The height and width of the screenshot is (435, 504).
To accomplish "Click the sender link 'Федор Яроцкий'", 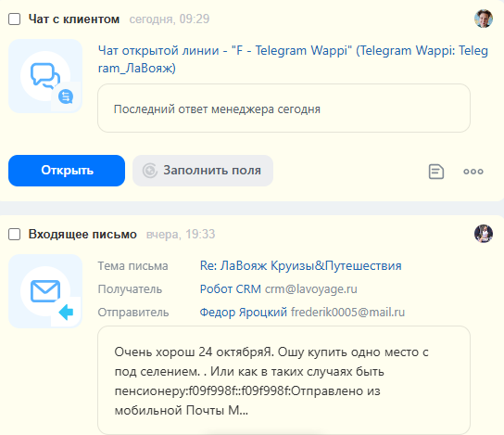I will 244,312.
